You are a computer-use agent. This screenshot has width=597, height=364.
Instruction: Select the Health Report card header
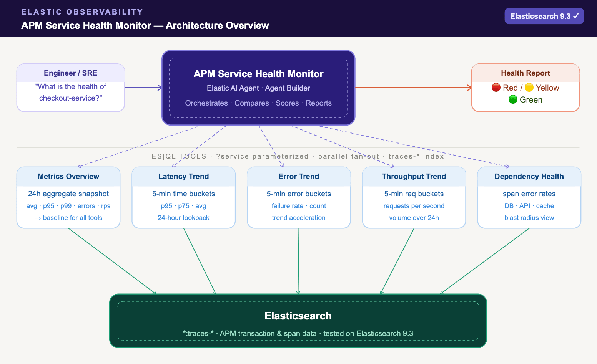tap(525, 73)
